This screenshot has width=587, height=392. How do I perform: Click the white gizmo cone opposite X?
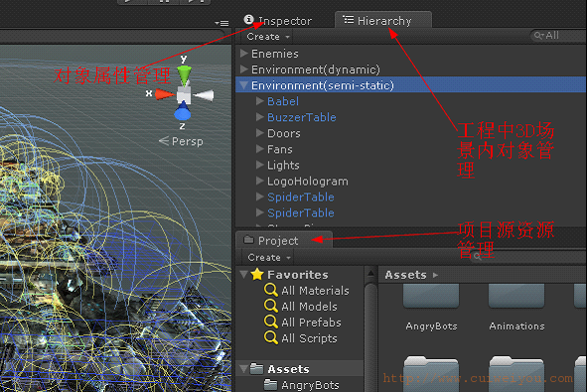[204, 95]
